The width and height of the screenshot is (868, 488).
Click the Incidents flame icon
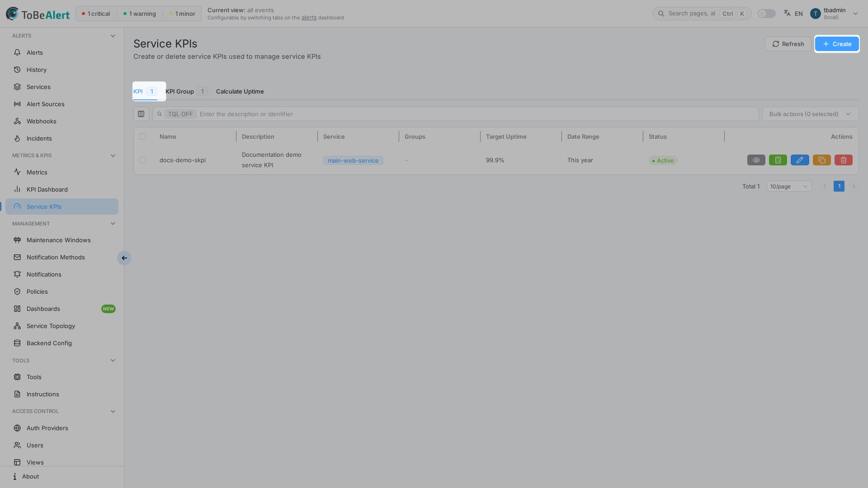[17, 138]
